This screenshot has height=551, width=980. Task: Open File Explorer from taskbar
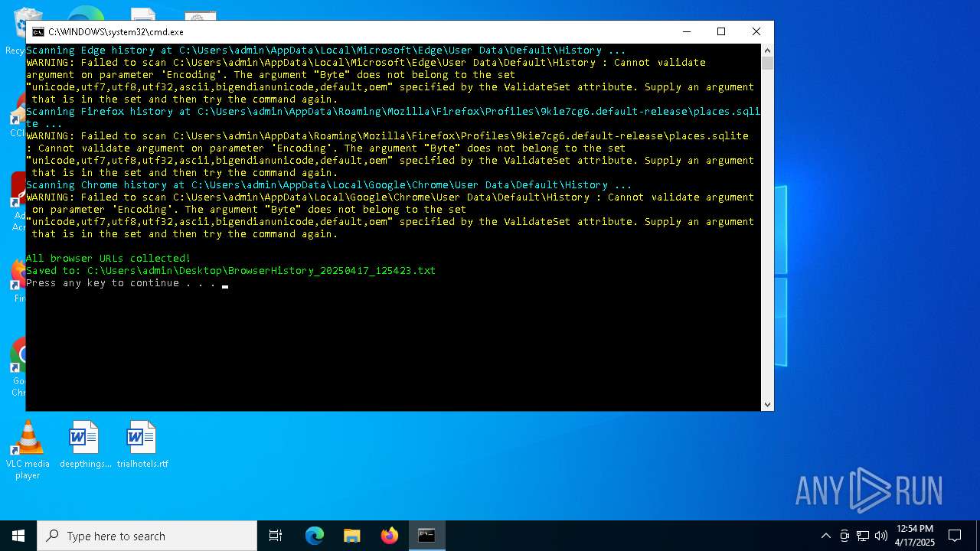pyautogui.click(x=352, y=536)
